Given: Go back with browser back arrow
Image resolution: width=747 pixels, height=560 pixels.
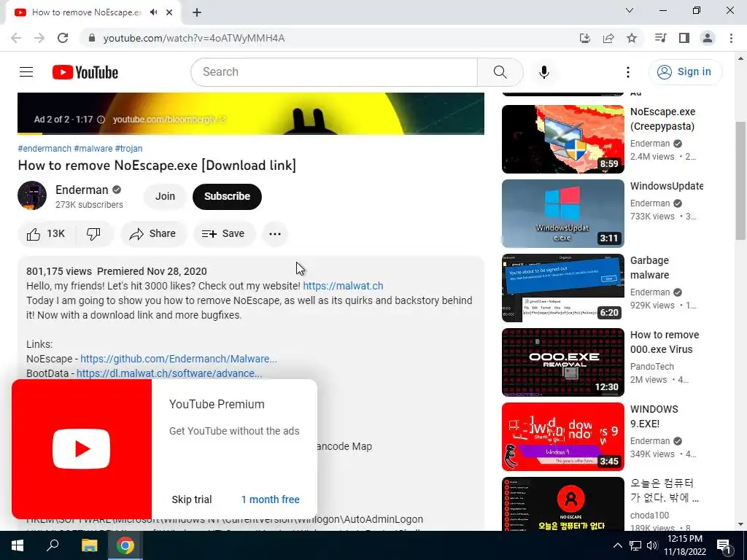Looking at the screenshot, I should click(16, 38).
